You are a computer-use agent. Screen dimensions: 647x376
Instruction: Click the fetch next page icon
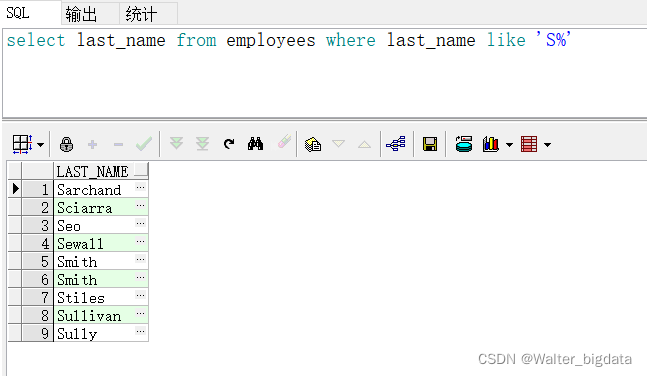(177, 144)
